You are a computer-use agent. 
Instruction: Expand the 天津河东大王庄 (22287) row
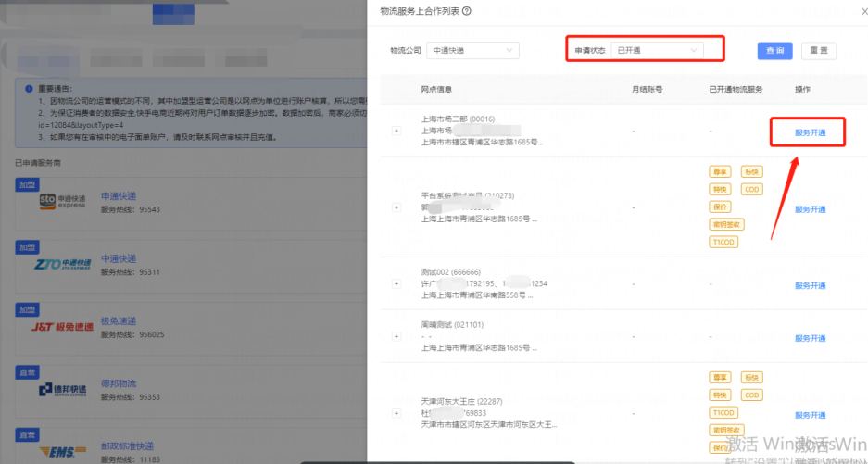(396, 414)
